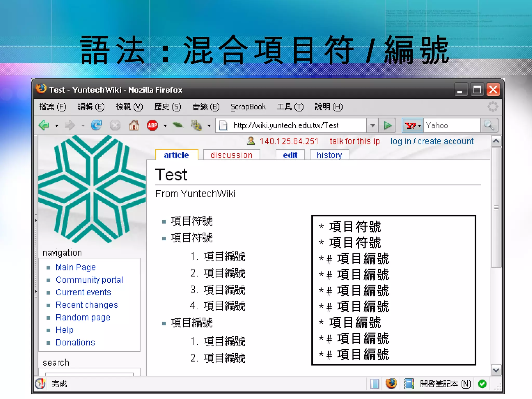Image resolution: width=532 pixels, height=399 pixels.
Task: Open the Help navigation link
Action: pyautogui.click(x=65, y=330)
